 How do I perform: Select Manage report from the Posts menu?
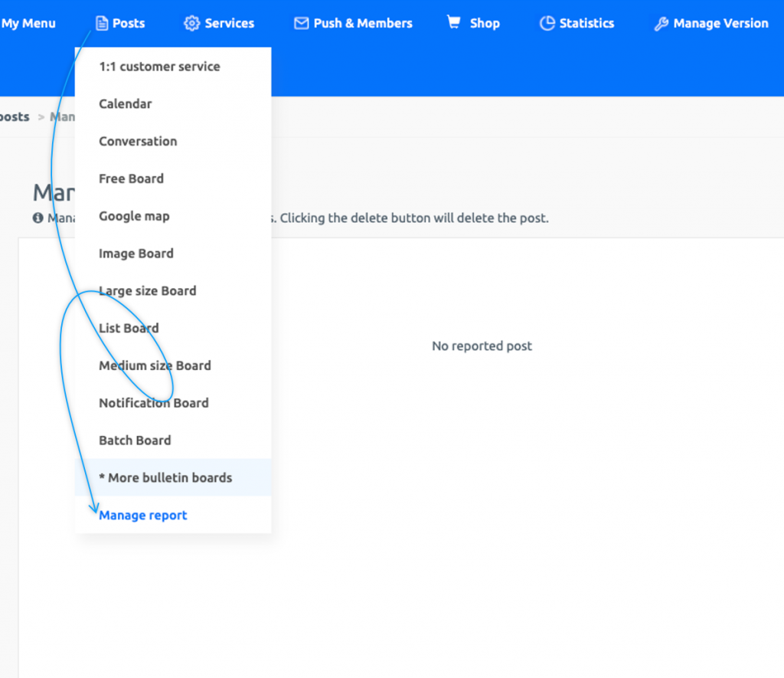[x=142, y=515]
